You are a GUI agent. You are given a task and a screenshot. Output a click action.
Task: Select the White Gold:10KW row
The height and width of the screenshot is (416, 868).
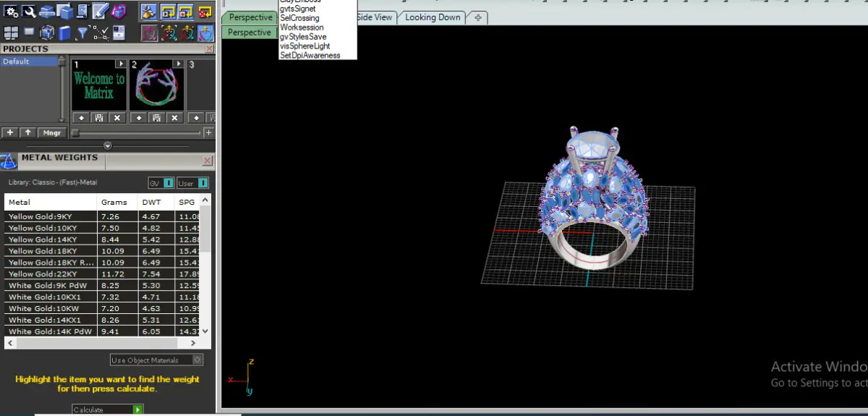[102, 308]
